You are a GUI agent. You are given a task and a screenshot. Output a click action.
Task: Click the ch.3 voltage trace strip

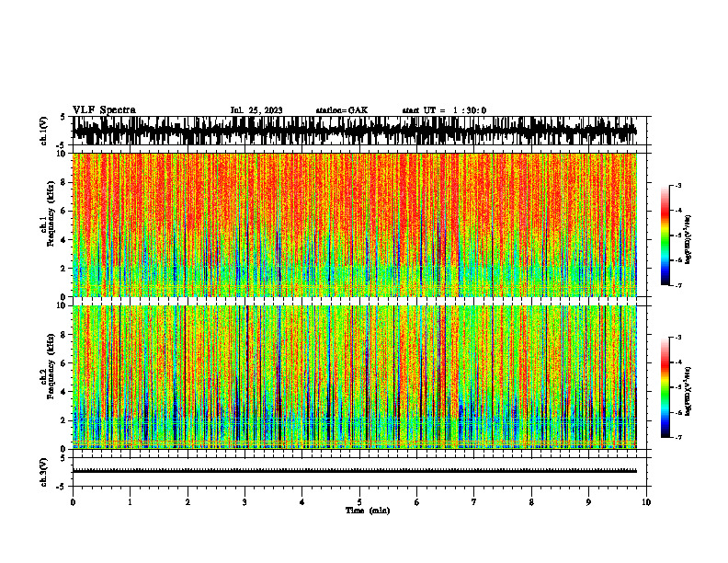click(354, 472)
